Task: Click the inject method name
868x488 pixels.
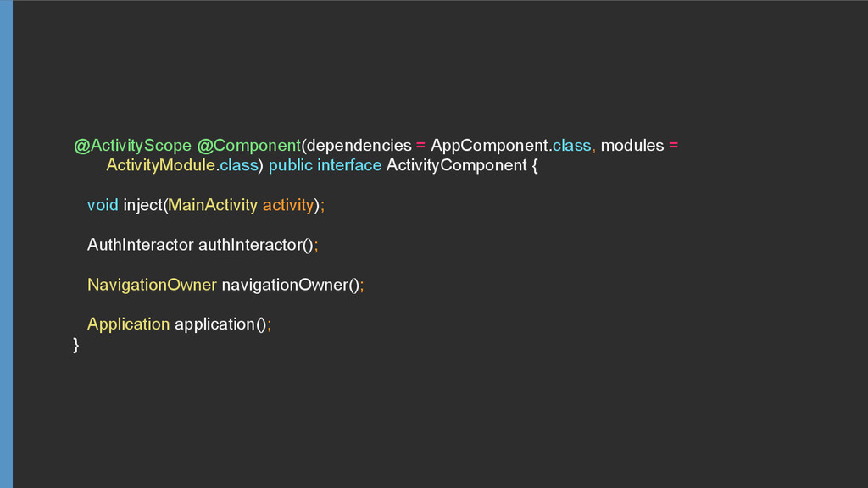Action: pos(142,205)
